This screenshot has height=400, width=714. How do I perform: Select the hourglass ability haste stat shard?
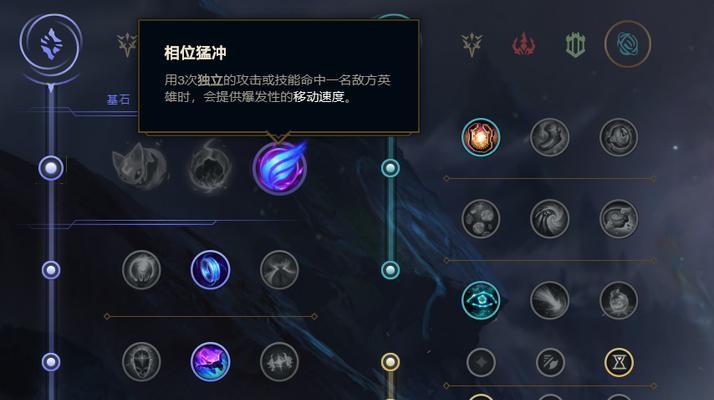coord(619,363)
